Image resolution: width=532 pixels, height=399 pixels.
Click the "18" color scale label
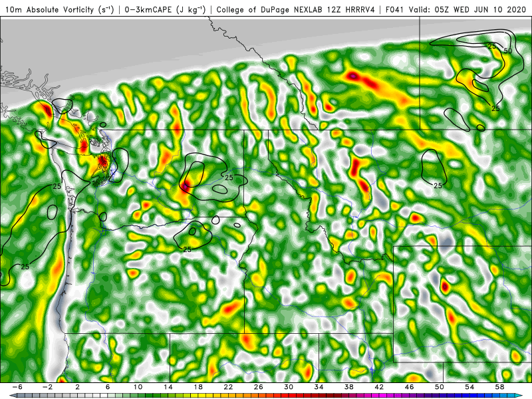198,387
